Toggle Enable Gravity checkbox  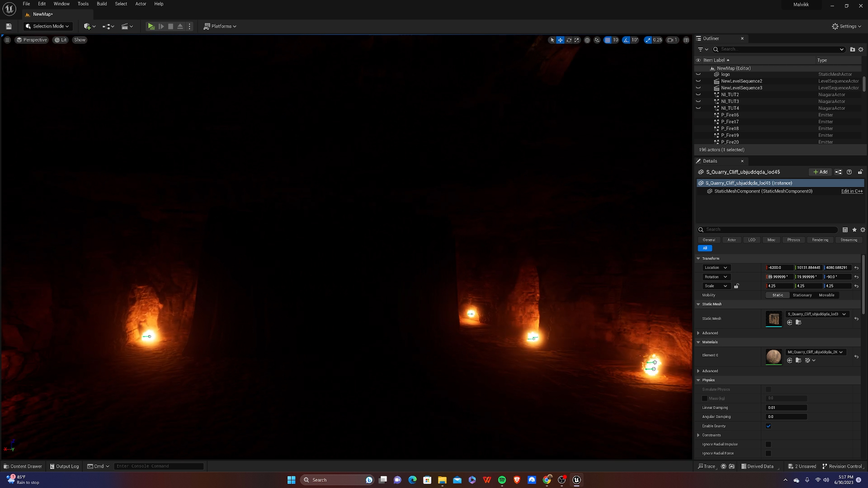[769, 426]
